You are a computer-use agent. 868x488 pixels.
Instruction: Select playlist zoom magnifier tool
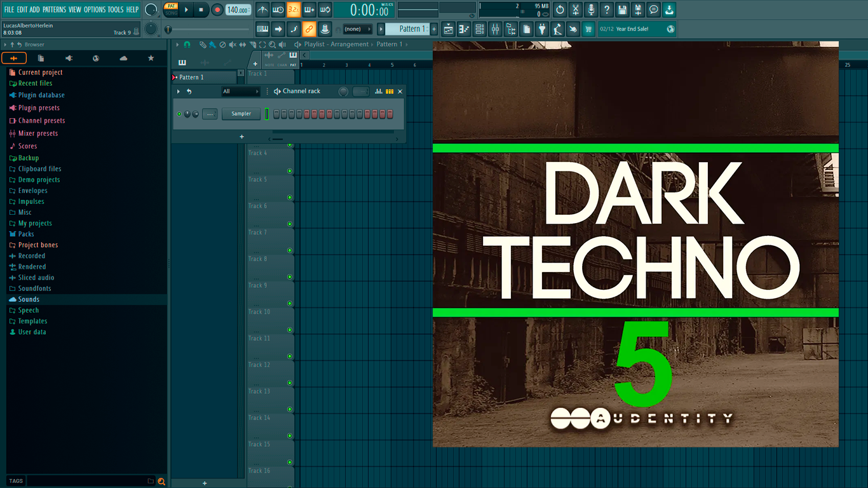tap(272, 44)
